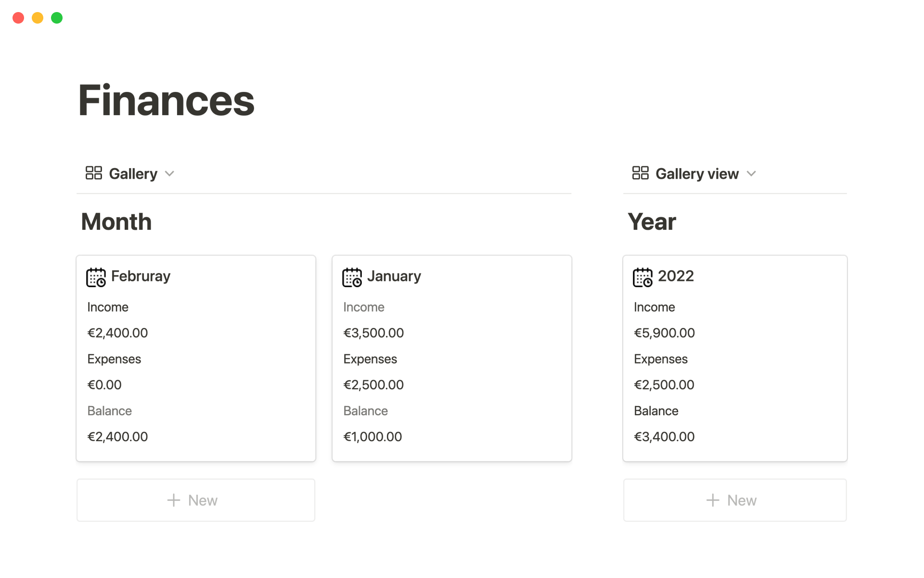
Task: Click the January balance of €1,000.00
Action: click(x=372, y=437)
